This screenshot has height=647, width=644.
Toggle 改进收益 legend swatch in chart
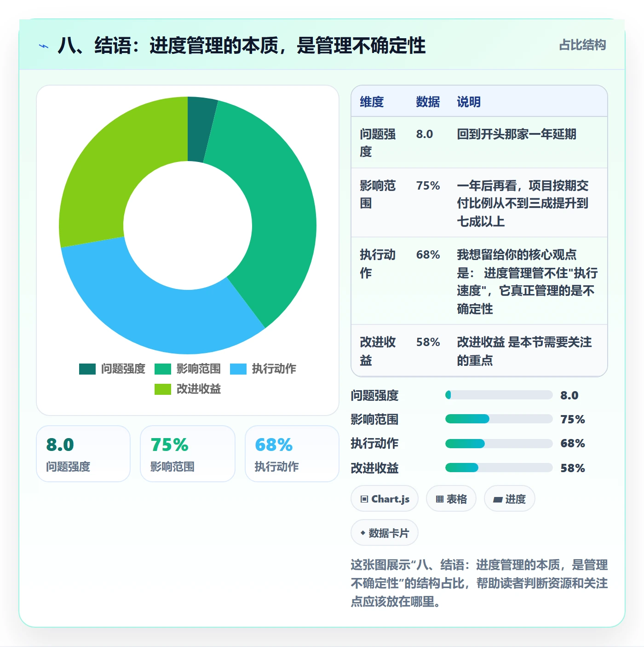click(163, 389)
